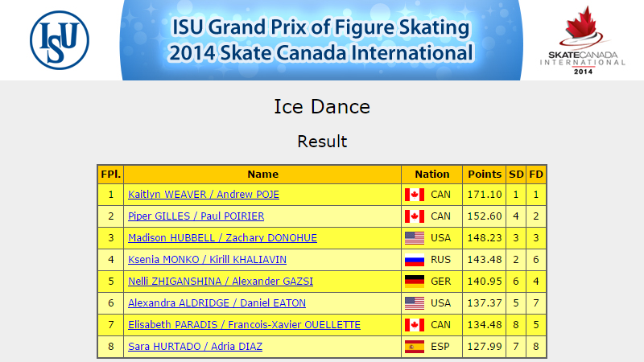Open Sara HURTADO / Adria DIAZ link
Screen dimensions: 644x362
pos(195,347)
